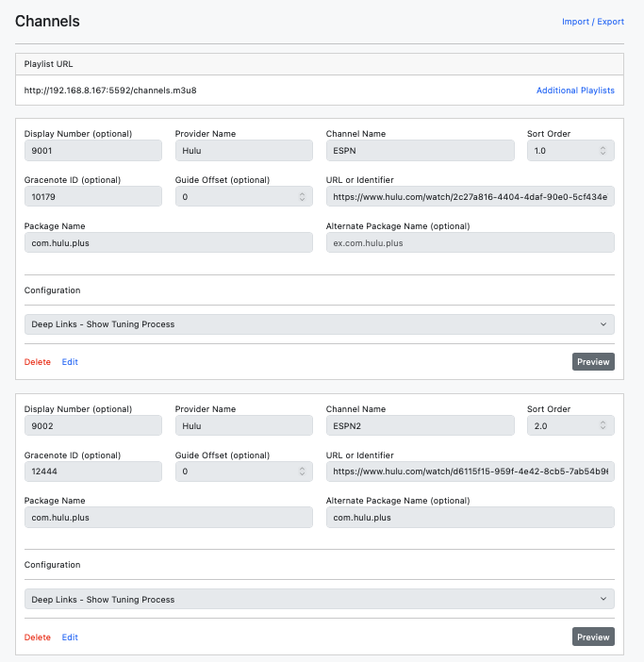The height and width of the screenshot is (662, 644).
Task: Expand Configuration dropdown for ESPN channel
Action: (319, 324)
